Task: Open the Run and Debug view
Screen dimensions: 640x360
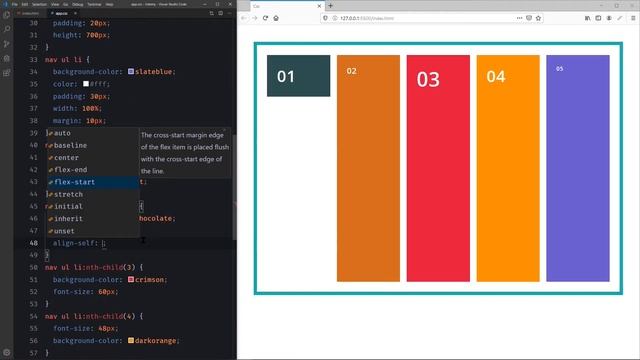Action: pyautogui.click(x=7, y=58)
